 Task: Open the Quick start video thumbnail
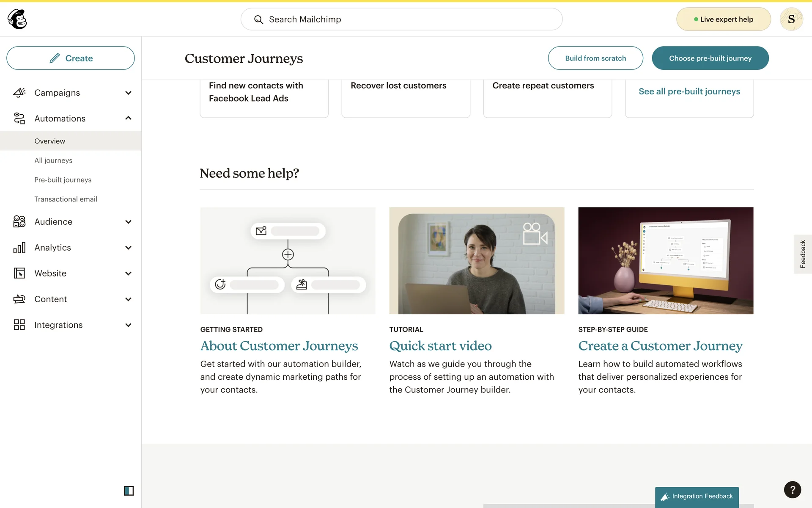coord(477,261)
